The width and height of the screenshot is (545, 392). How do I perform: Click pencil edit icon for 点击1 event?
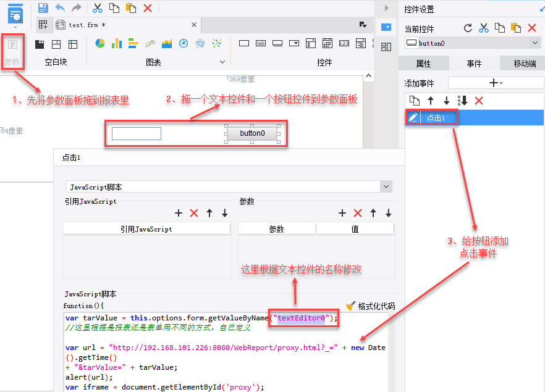point(413,118)
